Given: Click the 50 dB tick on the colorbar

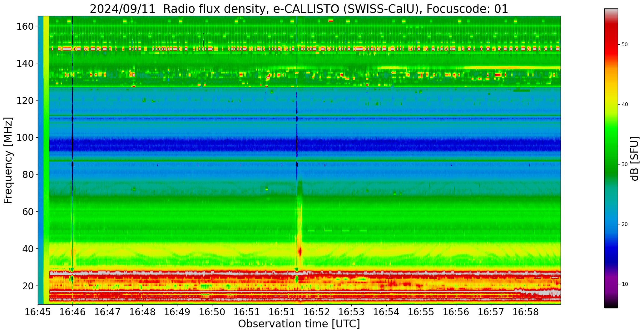Looking at the screenshot, I should pos(625,45).
